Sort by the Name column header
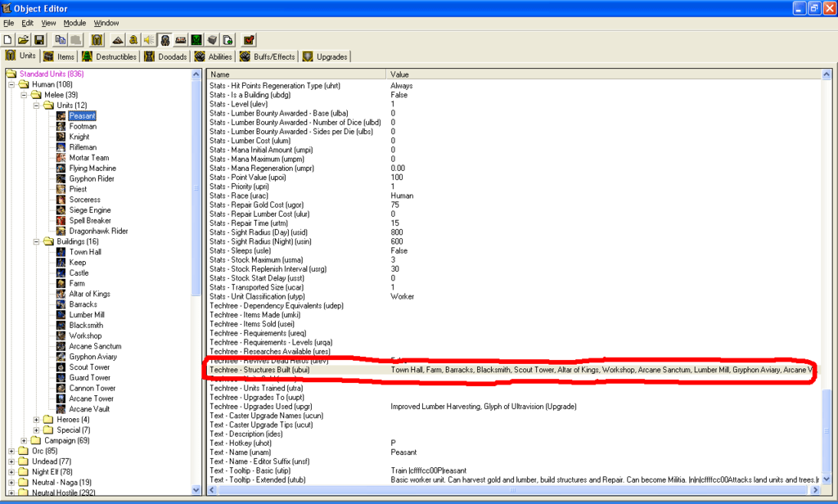This screenshot has width=838, height=504. point(296,74)
